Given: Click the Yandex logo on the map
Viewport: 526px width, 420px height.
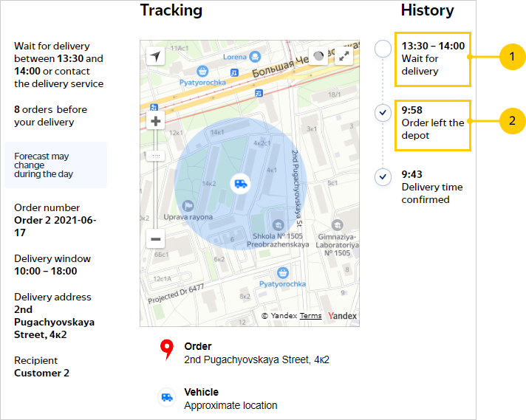Looking at the screenshot, I should [342, 316].
